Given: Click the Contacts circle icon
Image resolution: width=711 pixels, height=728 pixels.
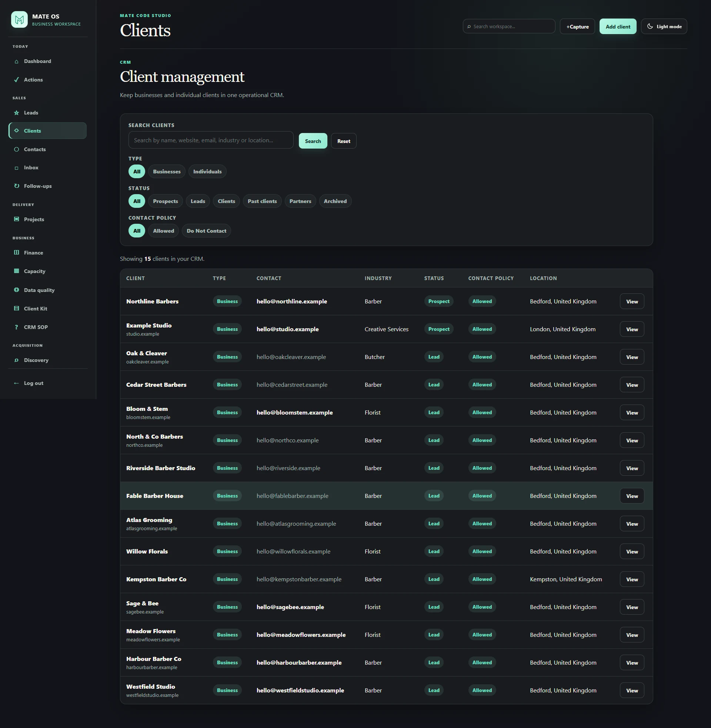Looking at the screenshot, I should click(16, 149).
